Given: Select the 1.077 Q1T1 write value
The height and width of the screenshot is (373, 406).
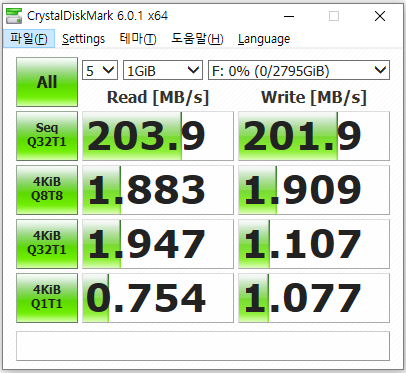Looking at the screenshot, I should pos(314,298).
